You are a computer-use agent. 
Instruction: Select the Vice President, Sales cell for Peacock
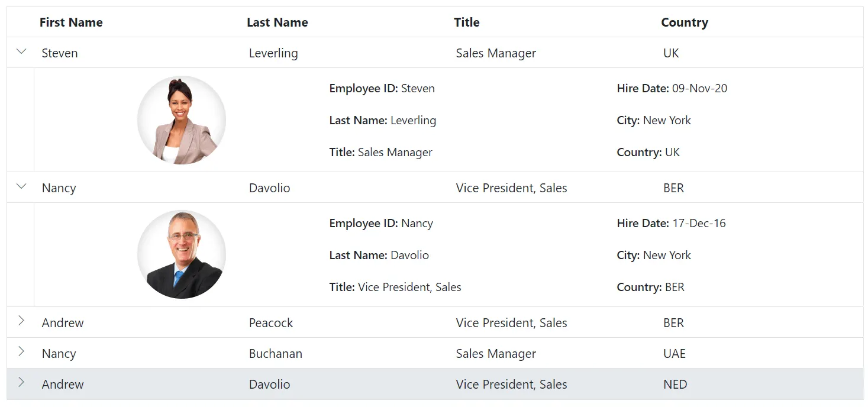[x=511, y=322]
